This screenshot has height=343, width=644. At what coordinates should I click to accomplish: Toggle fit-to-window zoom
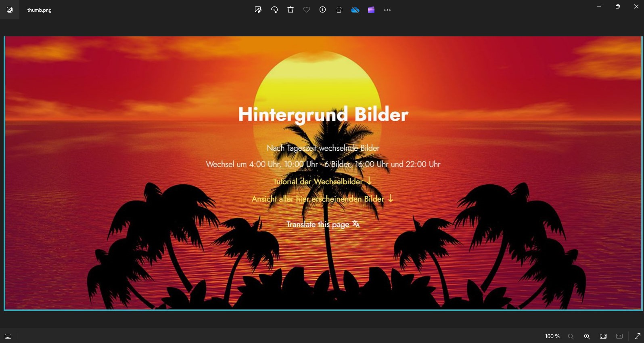pos(603,336)
